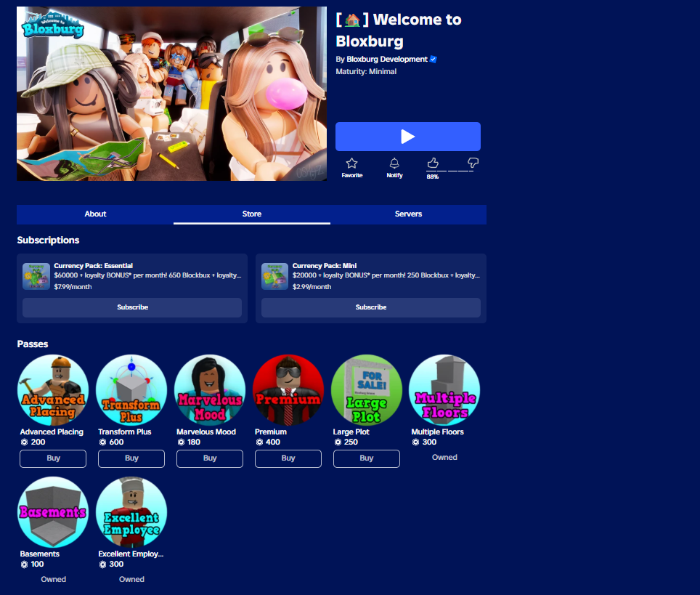The height and width of the screenshot is (595, 700).
Task: Open the Premium pass icon
Action: [x=288, y=390]
